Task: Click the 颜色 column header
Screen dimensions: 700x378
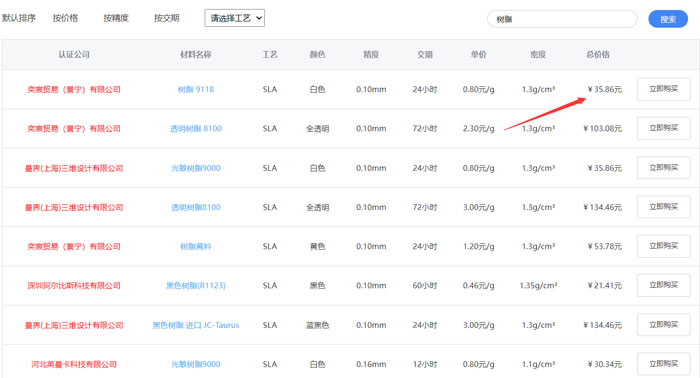Action: [x=317, y=54]
